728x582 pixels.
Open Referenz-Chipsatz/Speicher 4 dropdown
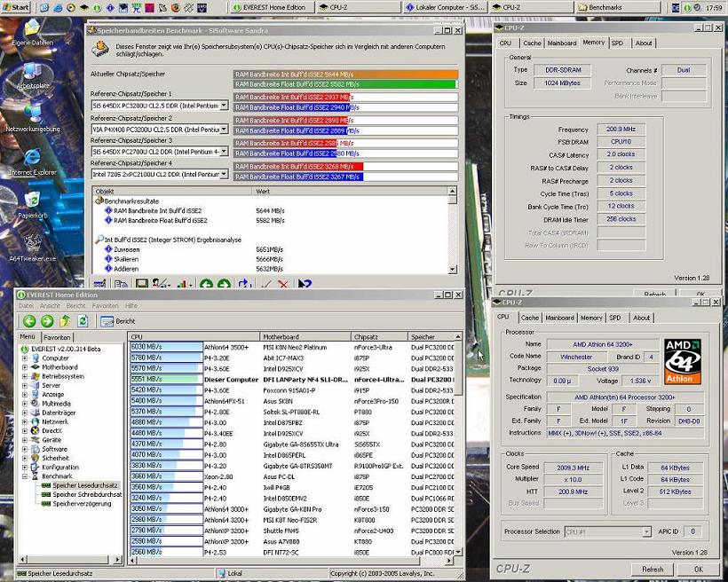pyautogui.click(x=224, y=175)
